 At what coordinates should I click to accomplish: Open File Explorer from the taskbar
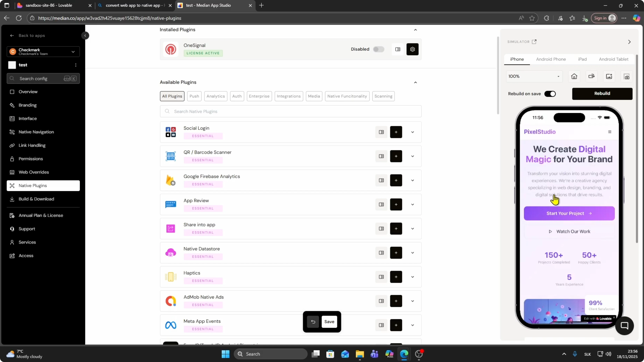pos(359,354)
